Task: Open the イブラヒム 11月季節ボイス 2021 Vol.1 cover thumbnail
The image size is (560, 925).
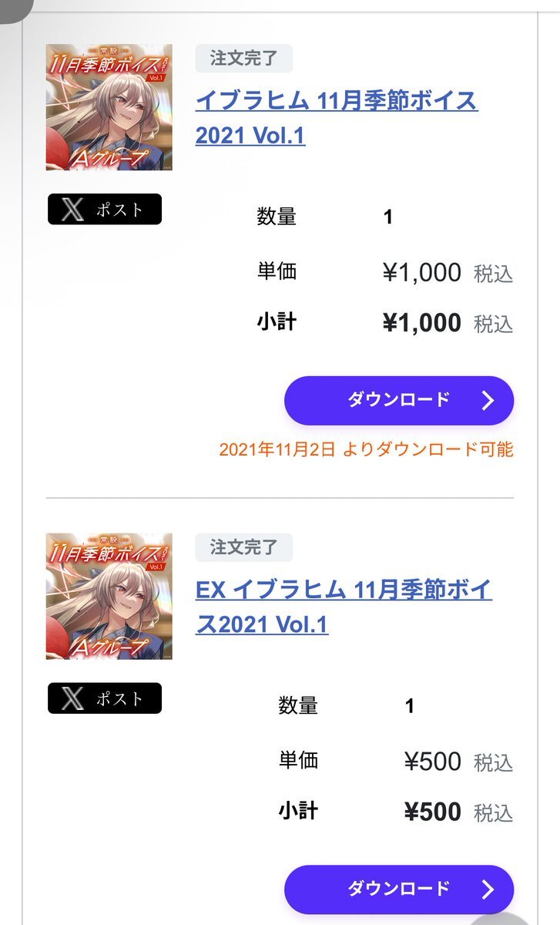Action: [109, 107]
